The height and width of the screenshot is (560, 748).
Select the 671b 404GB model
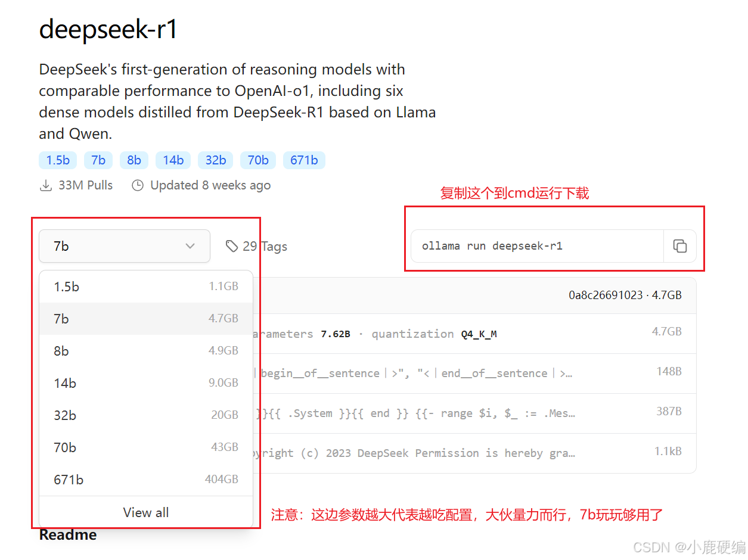(146, 480)
